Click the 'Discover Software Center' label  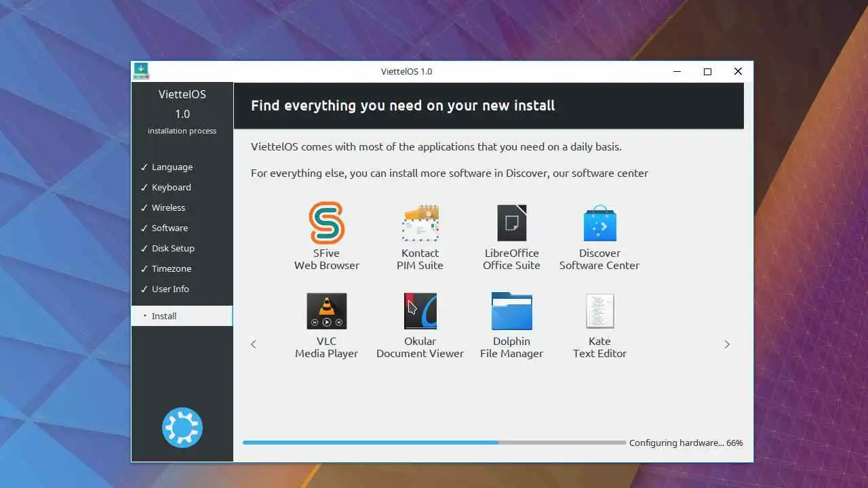click(x=599, y=259)
